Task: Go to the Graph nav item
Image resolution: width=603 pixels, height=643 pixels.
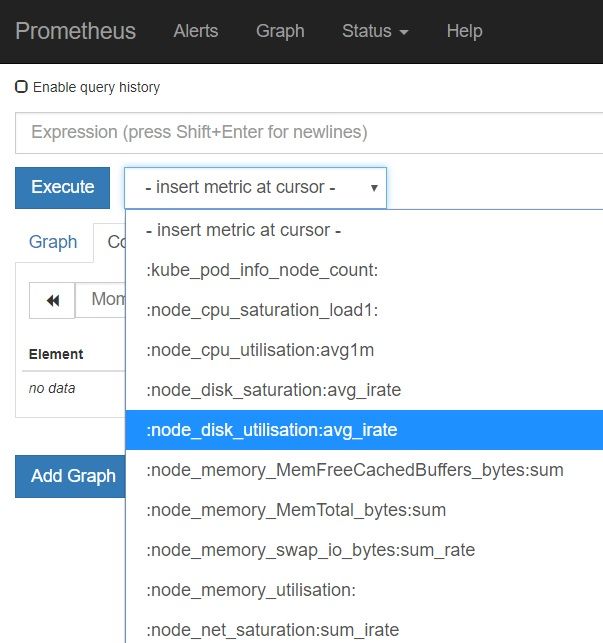Action: point(280,31)
